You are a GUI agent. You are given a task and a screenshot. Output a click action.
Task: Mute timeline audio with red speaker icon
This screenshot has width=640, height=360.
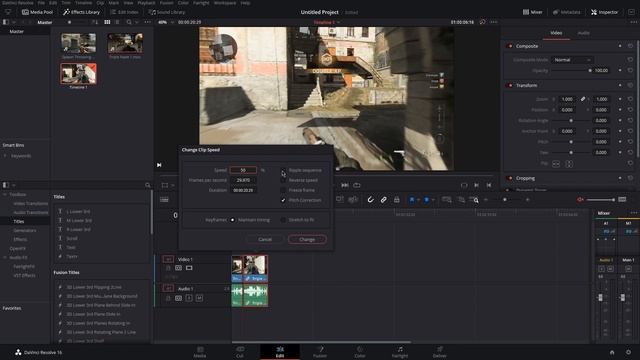(x=580, y=200)
